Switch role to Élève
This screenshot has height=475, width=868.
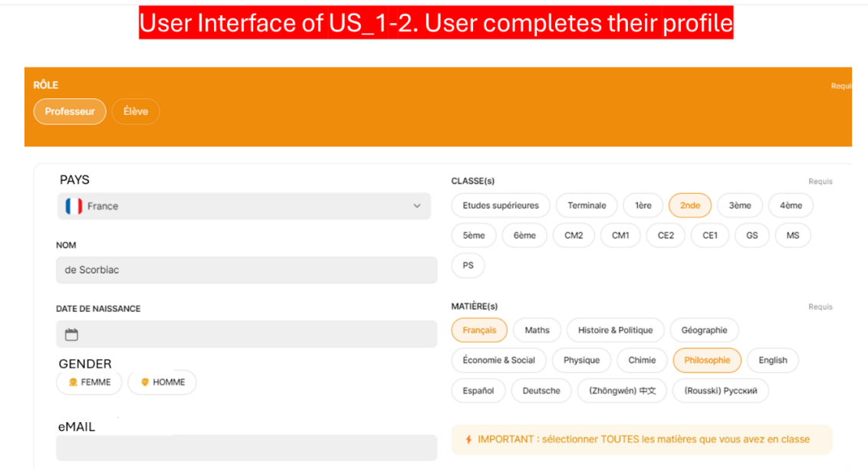point(136,112)
